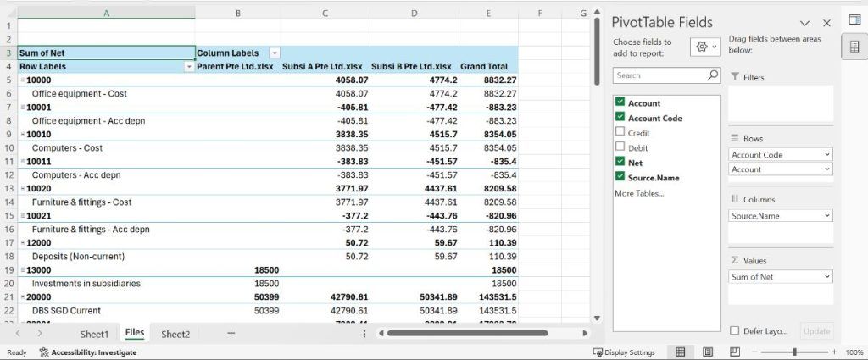Open the More Tables link
Screen dimensions: 868x360
639,193
